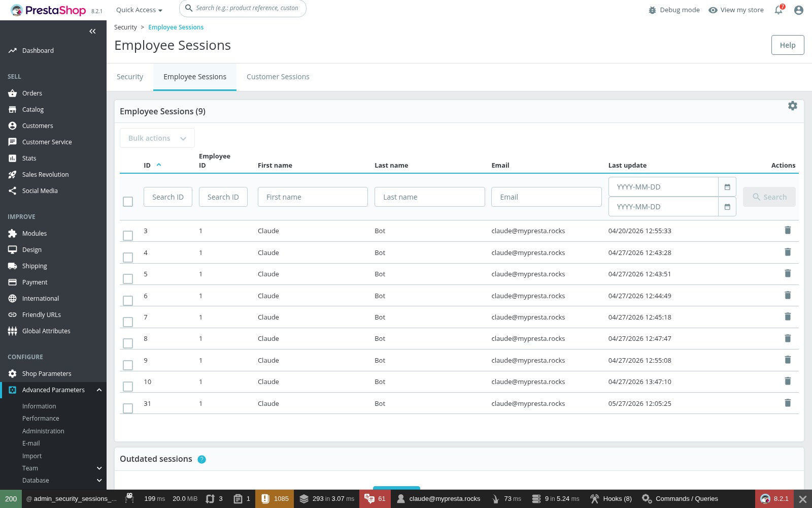The image size is (812, 508).
Task: Focus the top product search field
Action: tap(243, 8)
